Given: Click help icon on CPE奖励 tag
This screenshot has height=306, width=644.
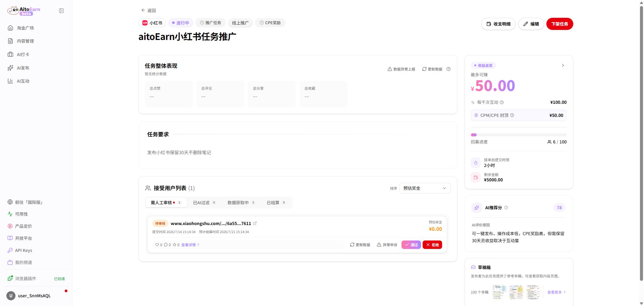Looking at the screenshot, I should pos(262,23).
